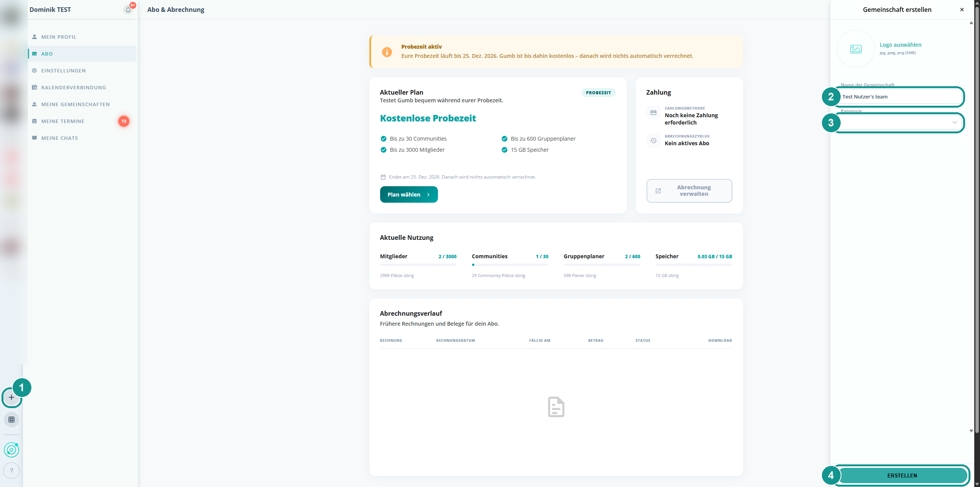980x487 pixels.
Task: Click the empty document icon in Abrechnungsverlauf
Action: tap(556, 407)
